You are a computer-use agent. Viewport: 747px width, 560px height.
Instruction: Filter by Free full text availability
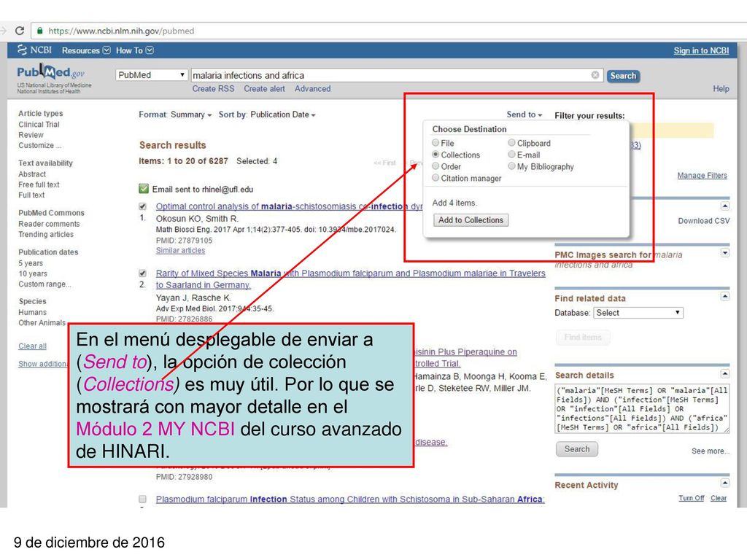pos(39,184)
